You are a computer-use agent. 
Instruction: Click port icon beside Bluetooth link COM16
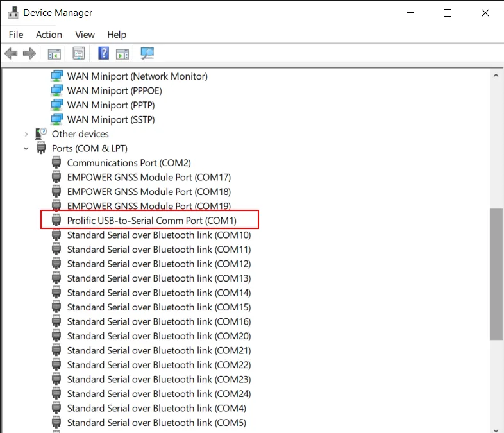click(x=56, y=321)
